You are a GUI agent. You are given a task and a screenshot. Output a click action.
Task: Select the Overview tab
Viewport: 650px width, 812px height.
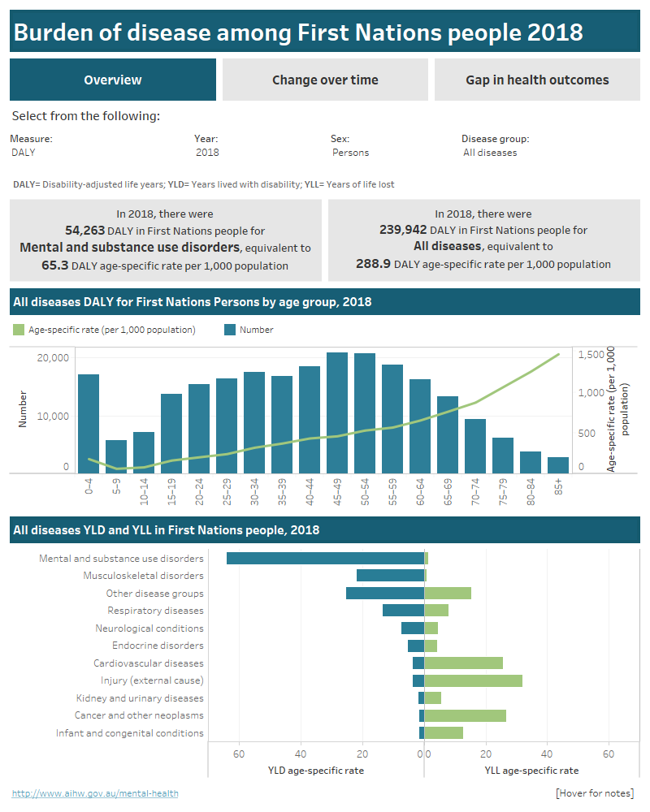click(112, 79)
